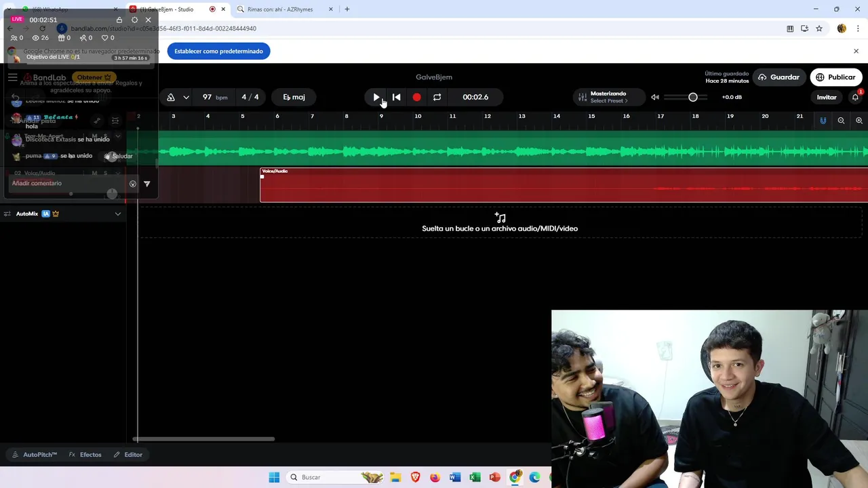Viewport: 868px width, 488px height.
Task: Open PowerPoint from taskbar
Action: [x=495, y=477]
